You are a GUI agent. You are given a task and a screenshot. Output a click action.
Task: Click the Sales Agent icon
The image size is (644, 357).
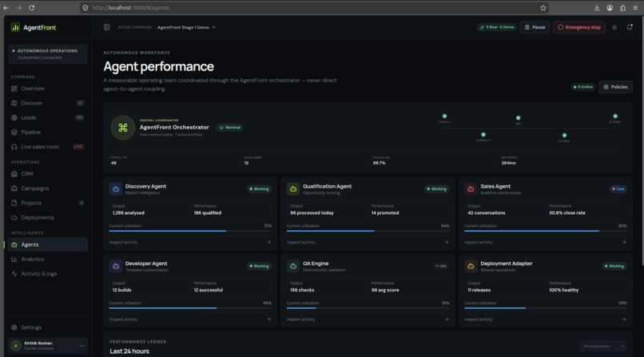tap(471, 188)
